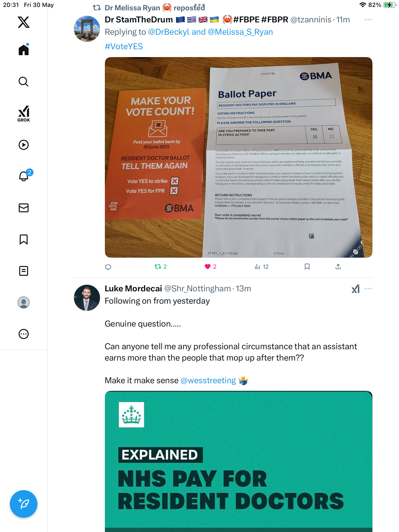Open the Profile item in sidebar
This screenshot has height=532, width=399.
click(x=24, y=302)
